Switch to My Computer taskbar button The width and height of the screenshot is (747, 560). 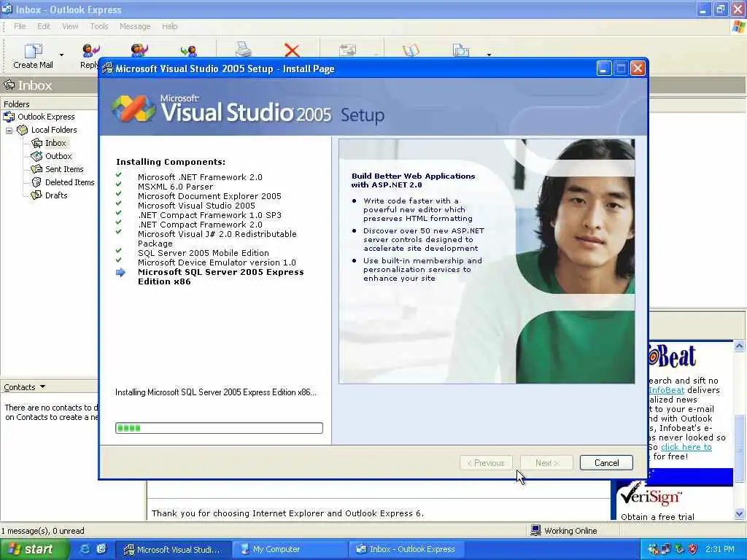pos(290,550)
